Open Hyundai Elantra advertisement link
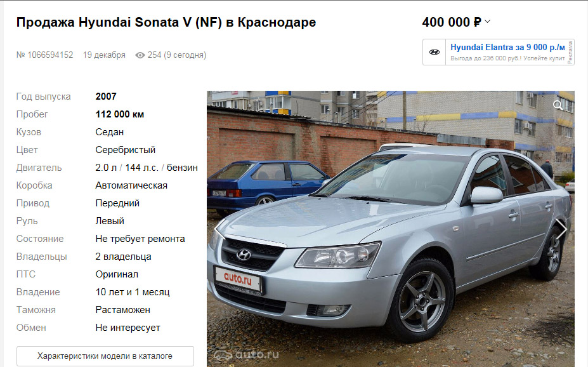 pos(507,47)
